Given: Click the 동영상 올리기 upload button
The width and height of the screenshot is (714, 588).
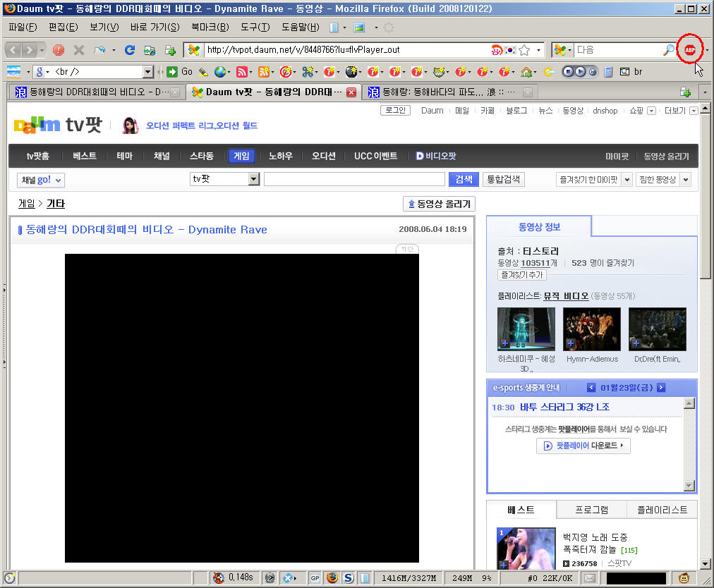Looking at the screenshot, I should click(x=439, y=204).
